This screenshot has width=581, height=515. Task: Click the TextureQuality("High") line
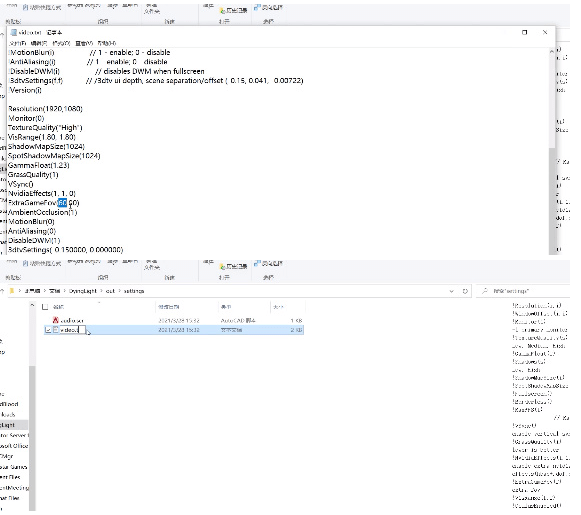pyautogui.click(x=45, y=128)
